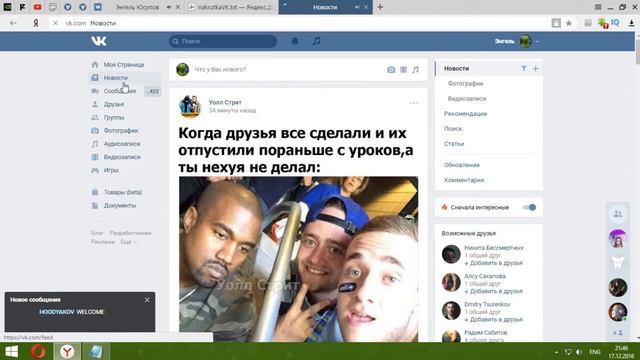This screenshot has height=360, width=640.
Task: Click the browser back arrow button
Action: (13, 23)
